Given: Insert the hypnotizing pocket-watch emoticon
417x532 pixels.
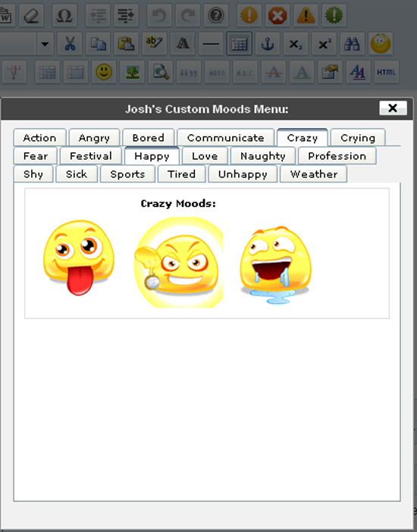Looking at the screenshot, I should pyautogui.click(x=178, y=263).
